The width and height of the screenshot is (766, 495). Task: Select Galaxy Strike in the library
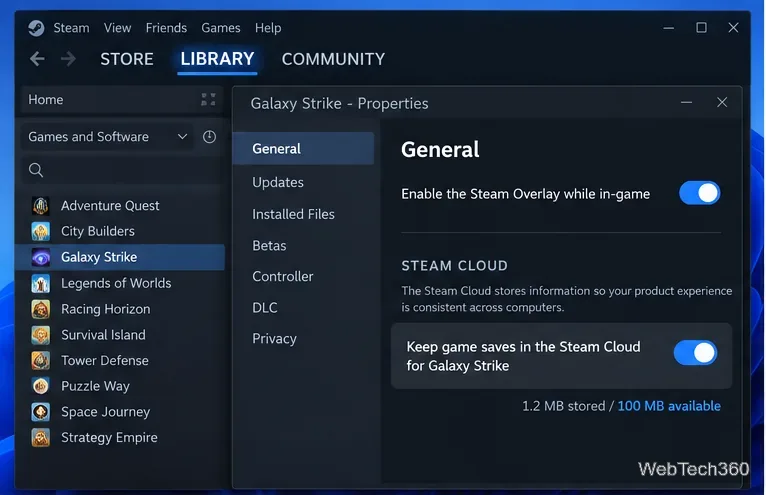(120, 257)
